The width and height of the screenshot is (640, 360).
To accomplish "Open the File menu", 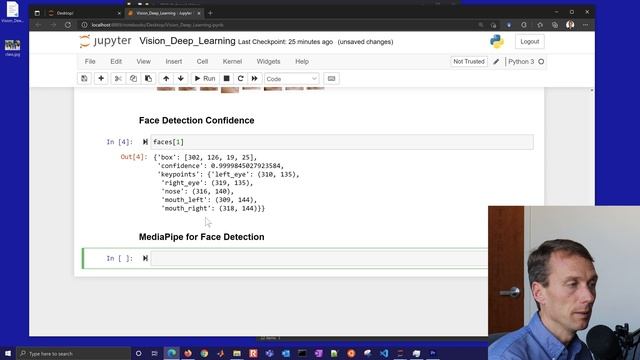I will [x=90, y=62].
